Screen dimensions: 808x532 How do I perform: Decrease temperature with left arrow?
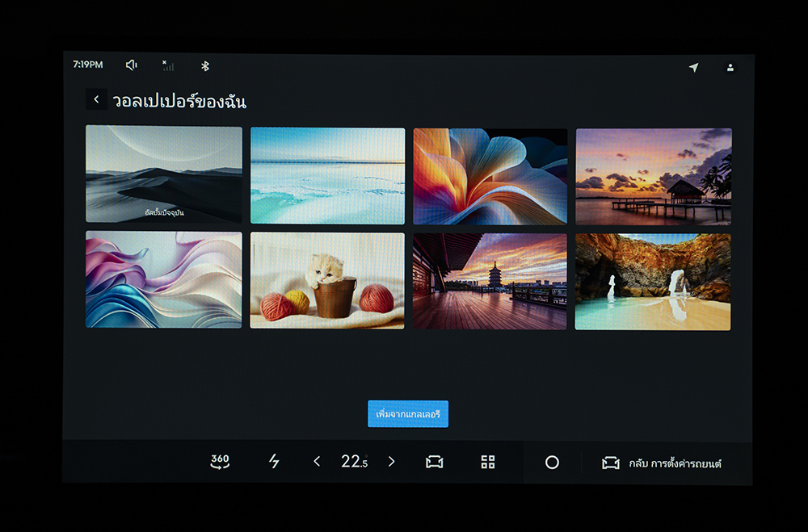coord(317,462)
